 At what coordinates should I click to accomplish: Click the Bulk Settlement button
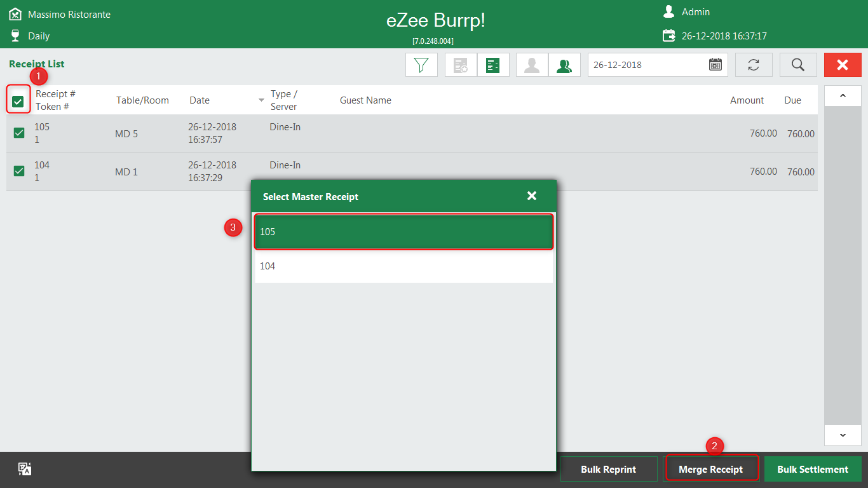pos(813,469)
